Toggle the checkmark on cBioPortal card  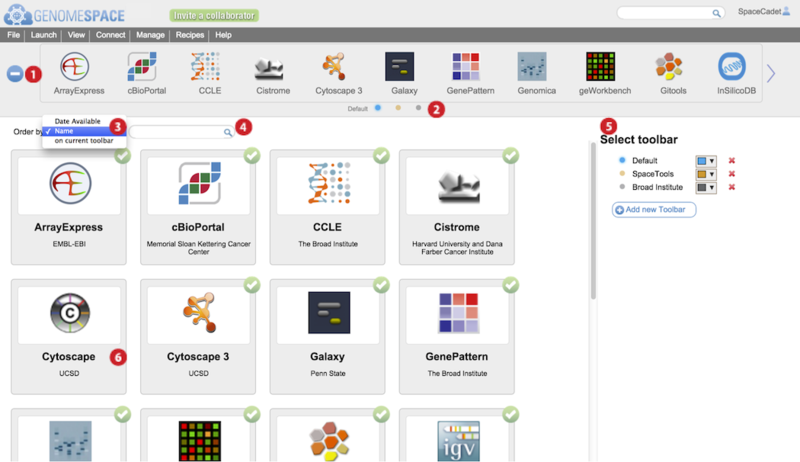tap(252, 156)
